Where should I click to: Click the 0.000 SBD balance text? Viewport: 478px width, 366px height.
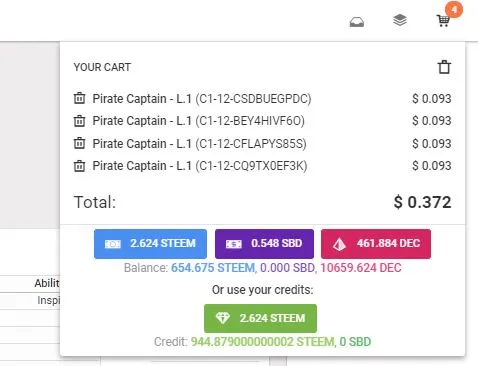(x=287, y=268)
